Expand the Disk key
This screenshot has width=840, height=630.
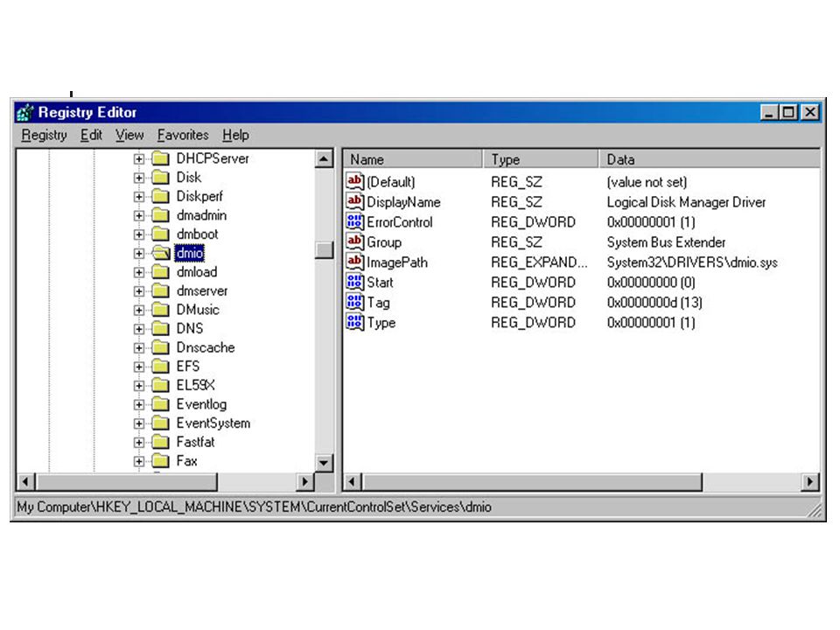139,178
